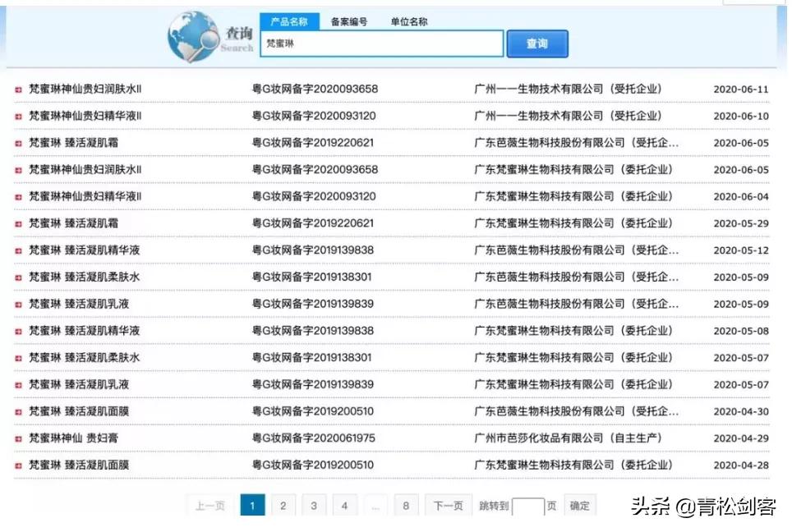The height and width of the screenshot is (532, 792).
Task: Click the date 2020-06-10
Action: 741,116
